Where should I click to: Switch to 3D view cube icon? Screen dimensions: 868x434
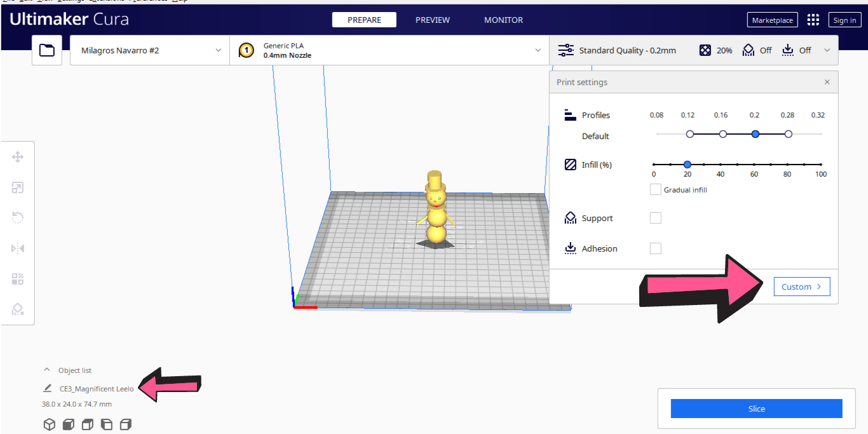(50, 424)
